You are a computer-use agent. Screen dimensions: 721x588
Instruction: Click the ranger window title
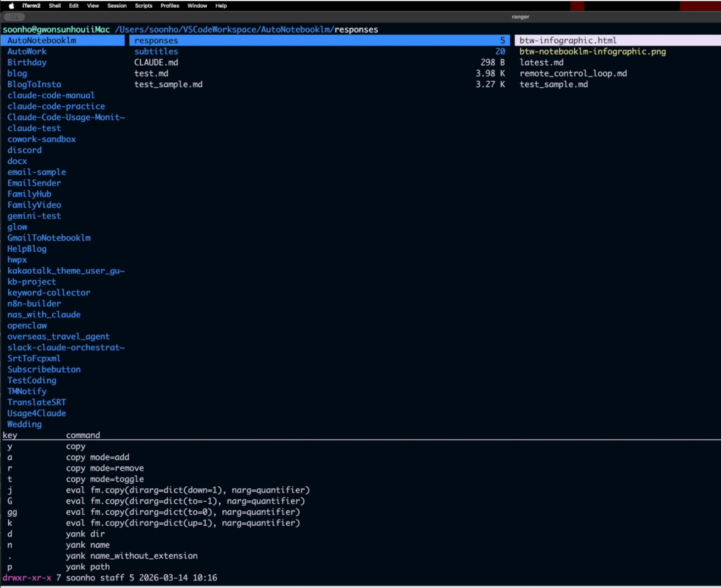point(520,17)
